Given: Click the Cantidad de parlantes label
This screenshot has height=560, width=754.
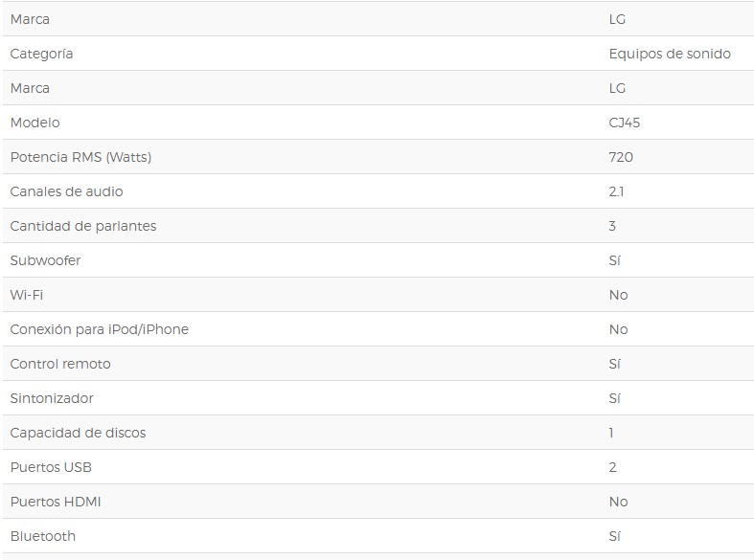Looking at the screenshot, I should coord(83,226).
